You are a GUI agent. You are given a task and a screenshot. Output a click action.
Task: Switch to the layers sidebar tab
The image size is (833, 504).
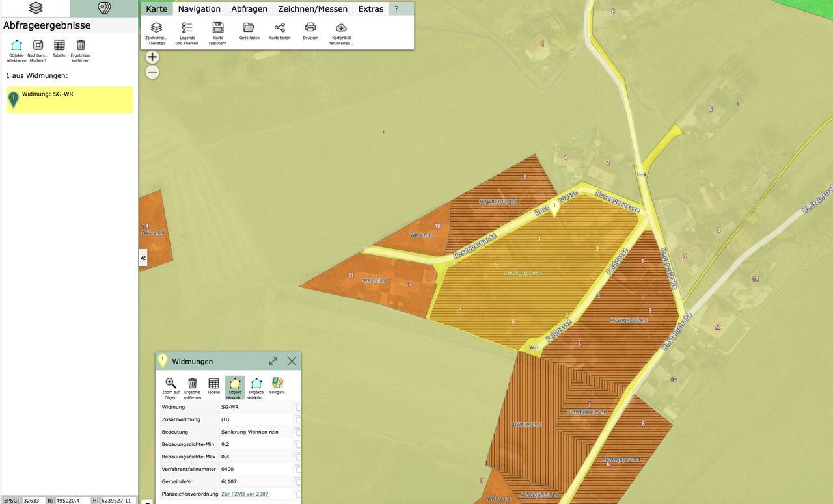tap(35, 8)
